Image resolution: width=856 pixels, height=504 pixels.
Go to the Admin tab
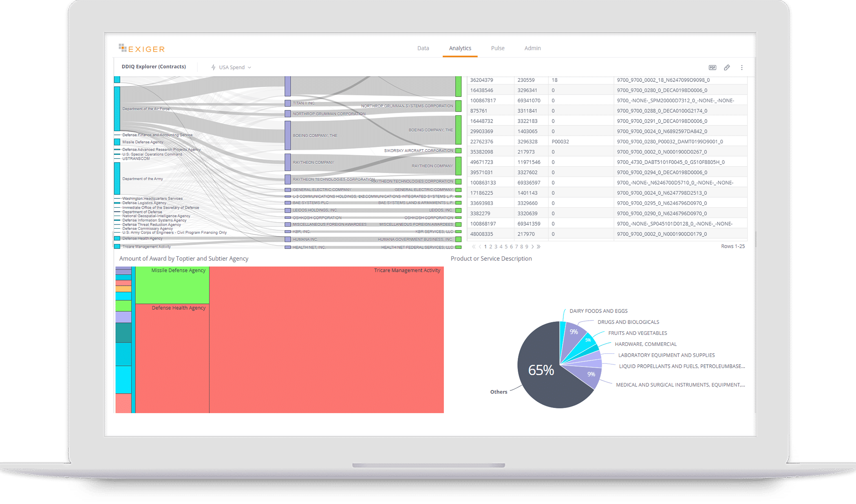click(x=532, y=48)
